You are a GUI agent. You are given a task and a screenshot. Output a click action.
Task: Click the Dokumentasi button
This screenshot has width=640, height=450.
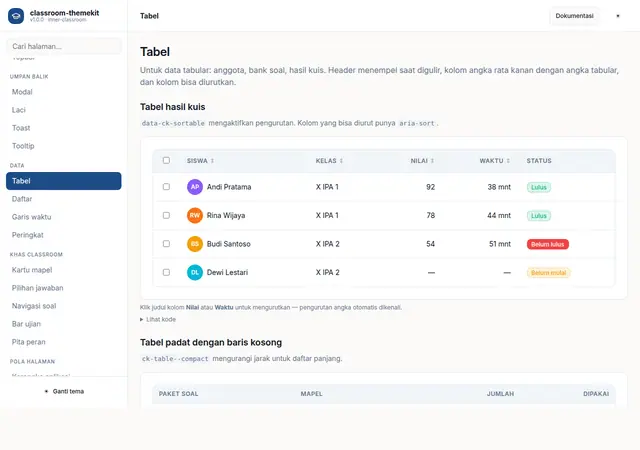(574, 16)
